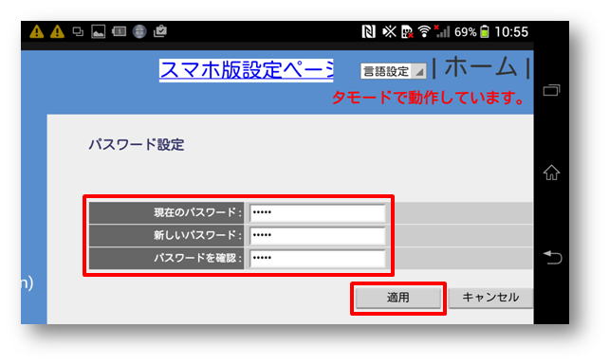Viewport: 609px width, 364px height.
Task: Click the 適用 button
Action: point(398,298)
